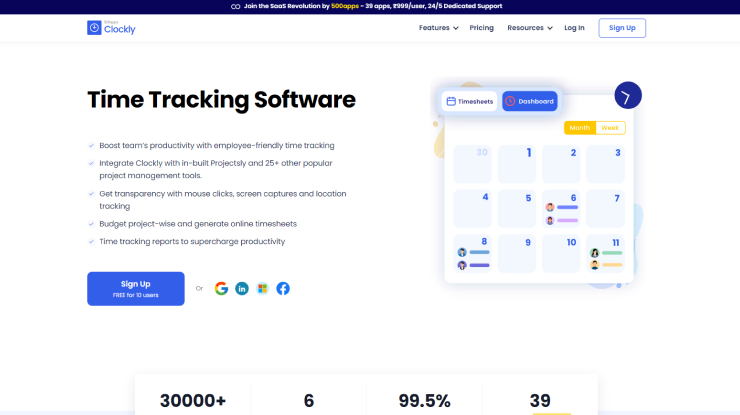
Task: Click 'Time tracking reports to supercharge productivity'
Action: click(x=192, y=241)
